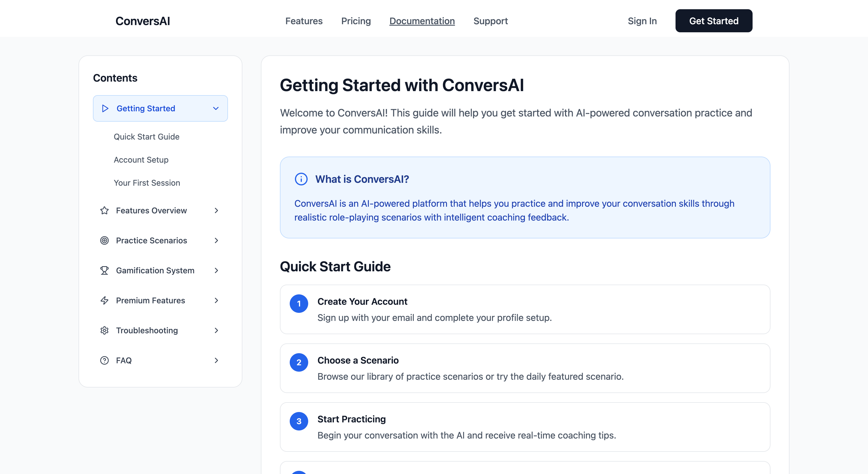
Task: Select Features Overview label in sidebar
Action: tap(151, 210)
